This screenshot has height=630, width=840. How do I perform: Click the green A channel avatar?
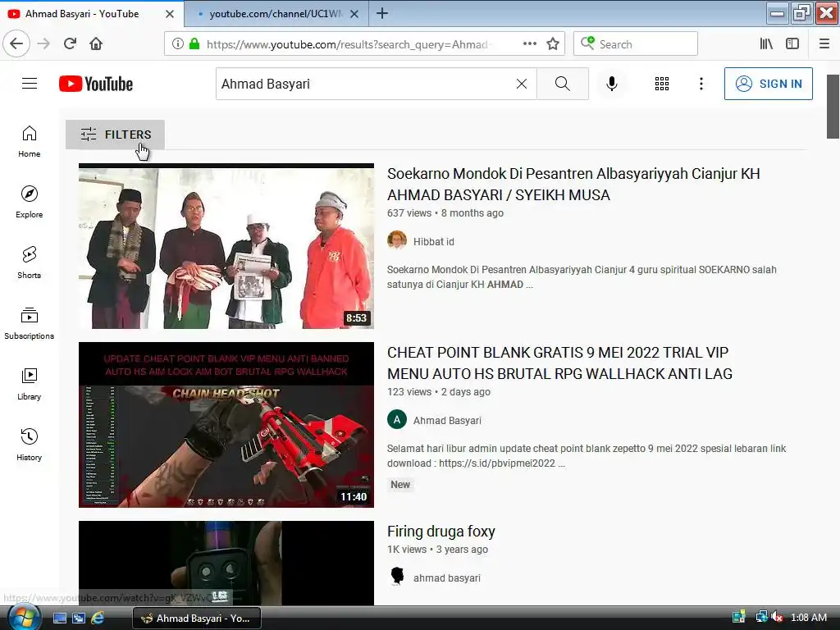pyautogui.click(x=397, y=419)
